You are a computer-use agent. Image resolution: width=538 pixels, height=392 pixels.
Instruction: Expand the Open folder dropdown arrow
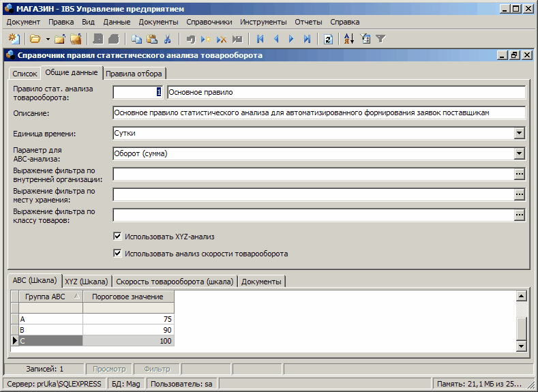click(x=48, y=39)
